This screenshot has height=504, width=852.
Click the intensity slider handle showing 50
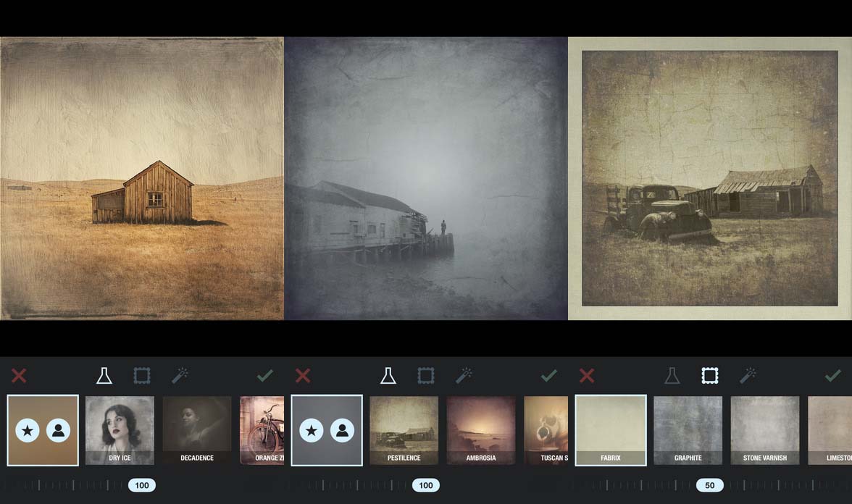point(710,485)
